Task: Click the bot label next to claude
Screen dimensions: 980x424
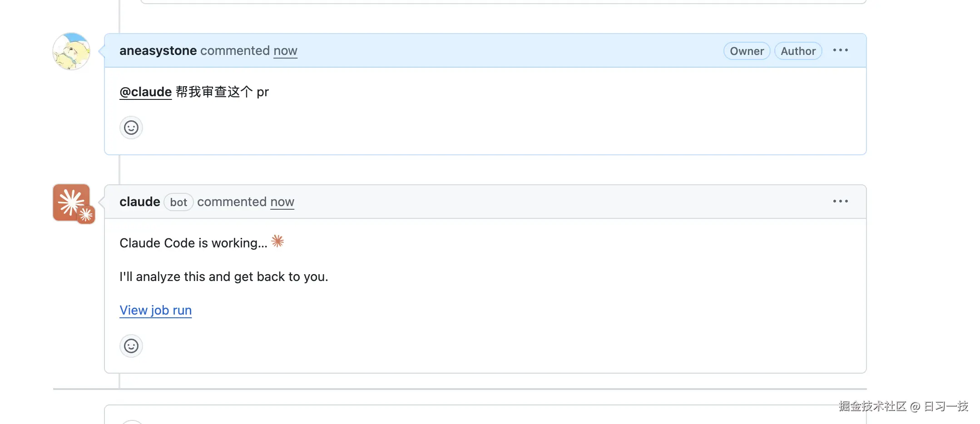Action: tap(178, 202)
